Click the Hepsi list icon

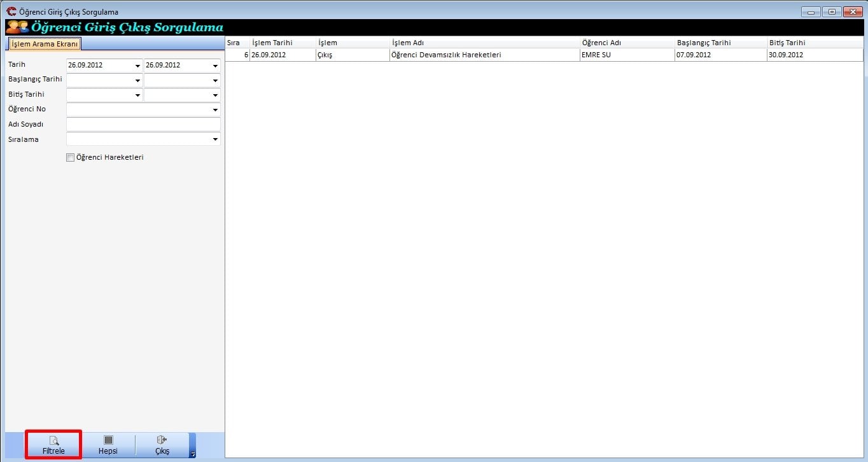tap(108, 440)
